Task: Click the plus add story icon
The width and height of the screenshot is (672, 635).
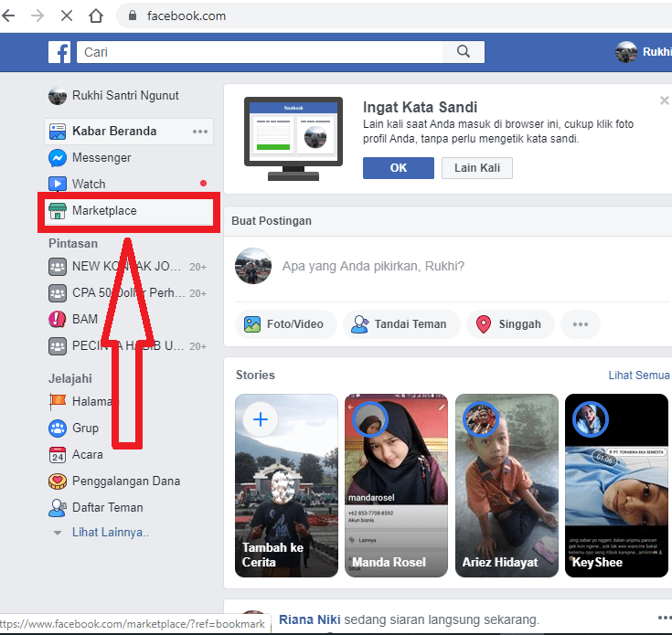Action: coord(261,419)
